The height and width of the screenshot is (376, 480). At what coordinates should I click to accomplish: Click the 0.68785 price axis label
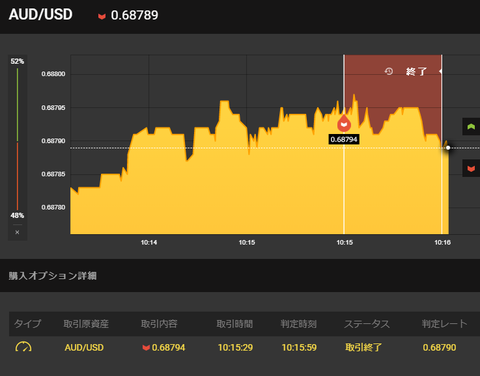pos(53,174)
